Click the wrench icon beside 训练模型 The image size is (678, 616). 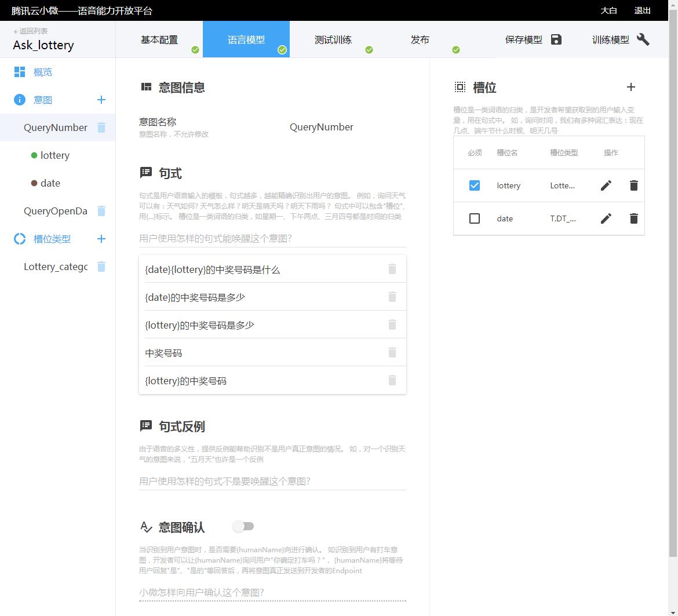(643, 39)
